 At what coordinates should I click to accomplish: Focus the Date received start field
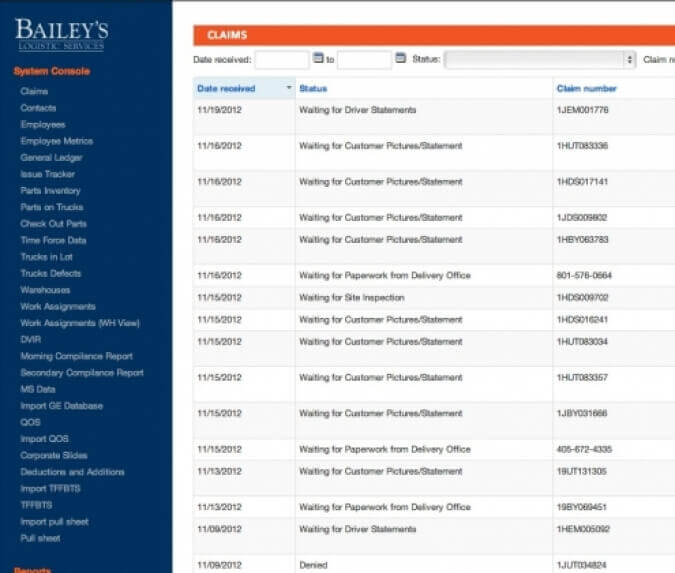point(282,60)
